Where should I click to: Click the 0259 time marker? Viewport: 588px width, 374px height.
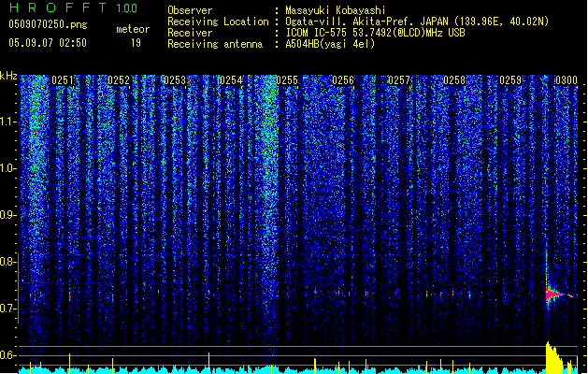510,80
